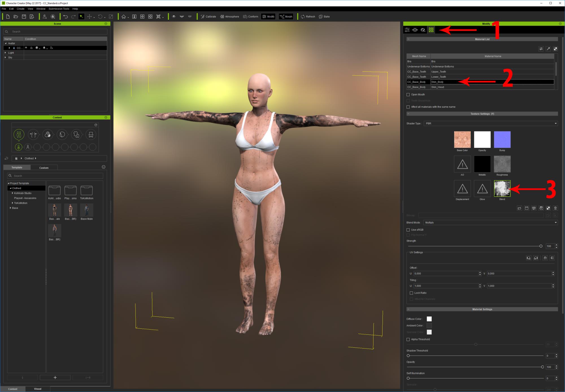The height and width of the screenshot is (392, 565).
Task: Expand the Base tree item
Action: point(10,208)
